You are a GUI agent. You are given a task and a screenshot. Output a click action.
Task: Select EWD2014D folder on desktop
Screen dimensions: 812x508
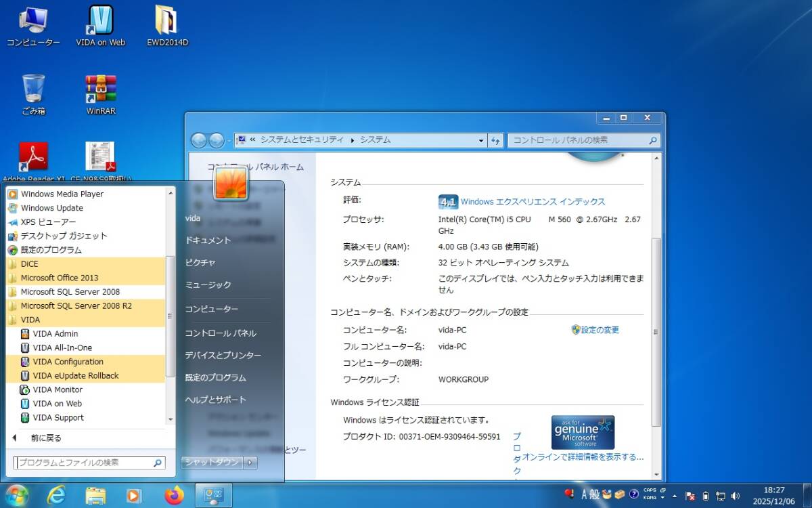pyautogui.click(x=167, y=26)
